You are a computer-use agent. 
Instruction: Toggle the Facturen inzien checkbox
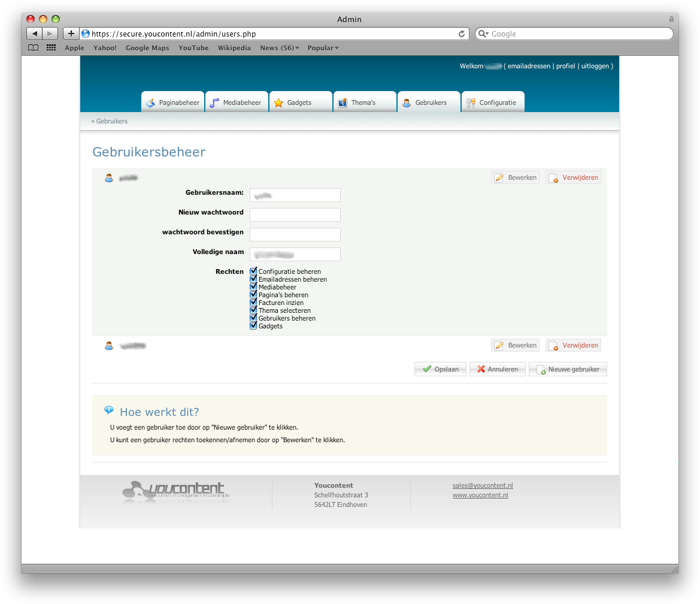(253, 303)
